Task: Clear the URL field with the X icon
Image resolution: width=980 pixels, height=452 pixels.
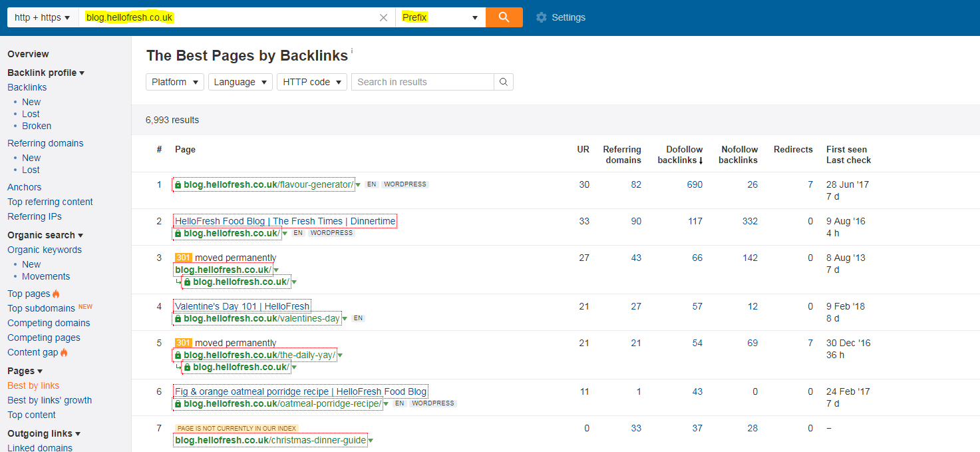Action: pyautogui.click(x=383, y=18)
